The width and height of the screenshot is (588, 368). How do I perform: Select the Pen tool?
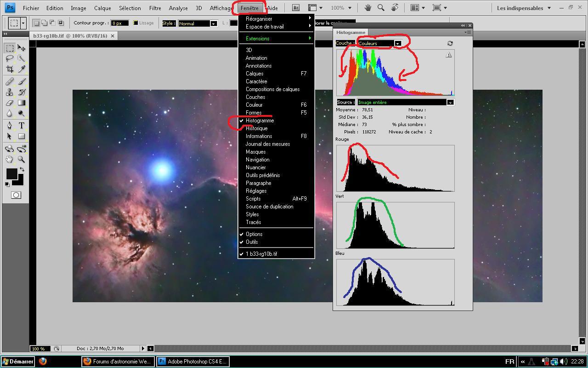10,126
